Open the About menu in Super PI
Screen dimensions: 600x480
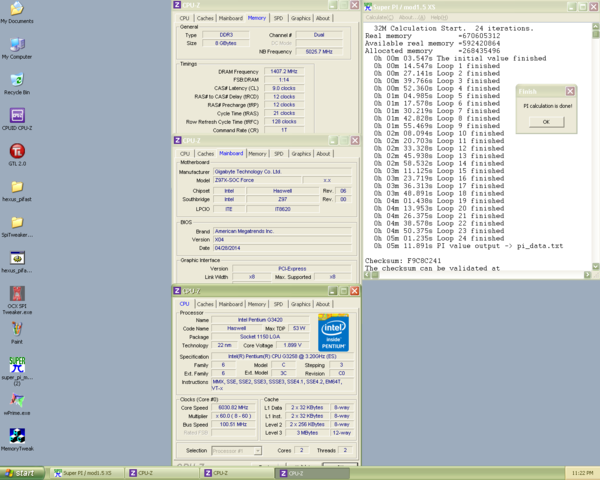412,18
